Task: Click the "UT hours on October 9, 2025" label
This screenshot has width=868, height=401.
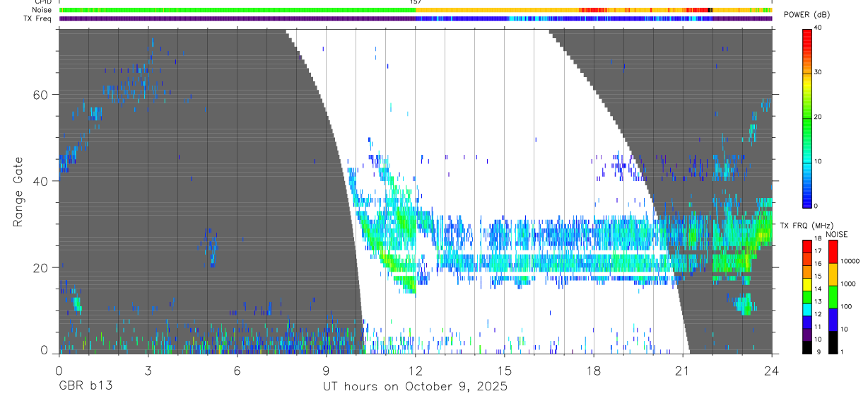Action: [415, 386]
